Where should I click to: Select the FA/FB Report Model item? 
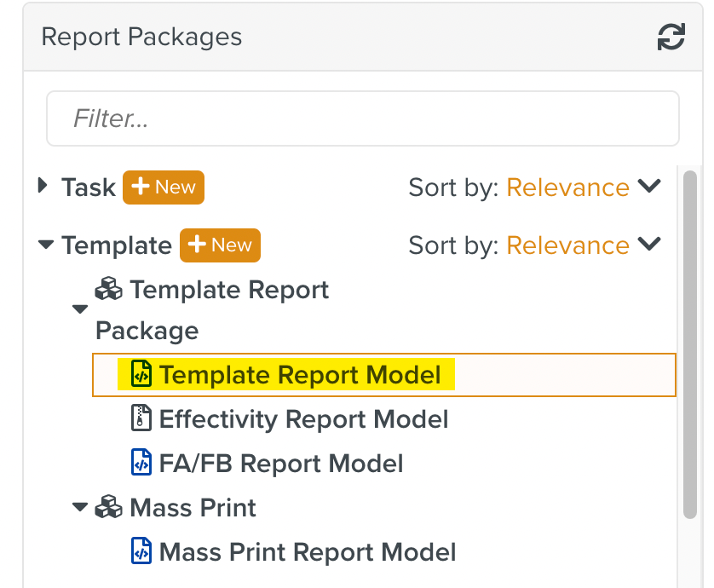click(281, 464)
